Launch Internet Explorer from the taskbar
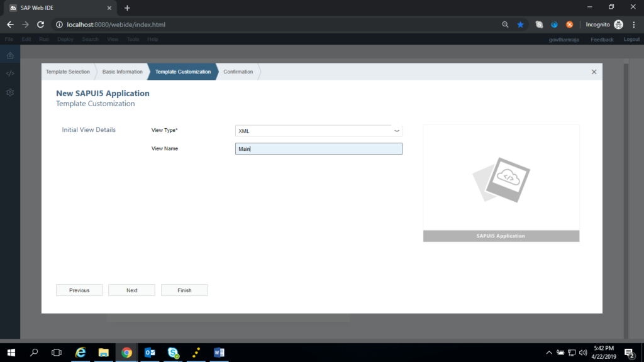The width and height of the screenshot is (644, 362). point(80,353)
